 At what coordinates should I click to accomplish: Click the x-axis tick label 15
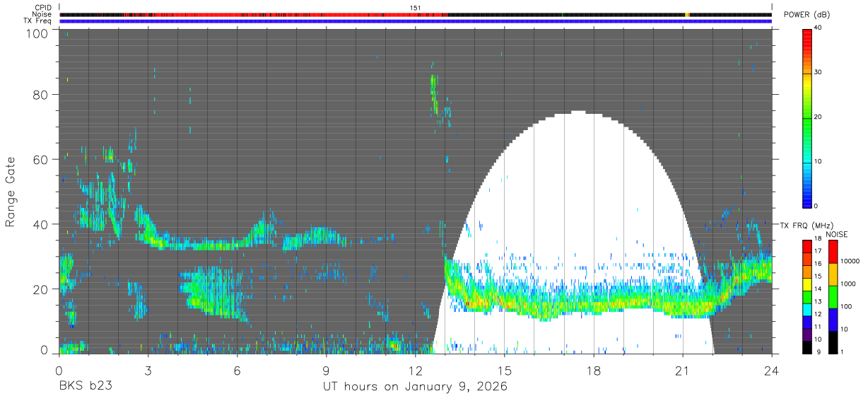point(505,371)
